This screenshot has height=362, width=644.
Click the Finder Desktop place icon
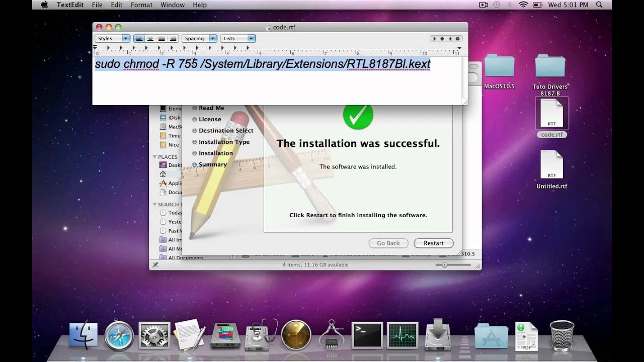(163, 165)
